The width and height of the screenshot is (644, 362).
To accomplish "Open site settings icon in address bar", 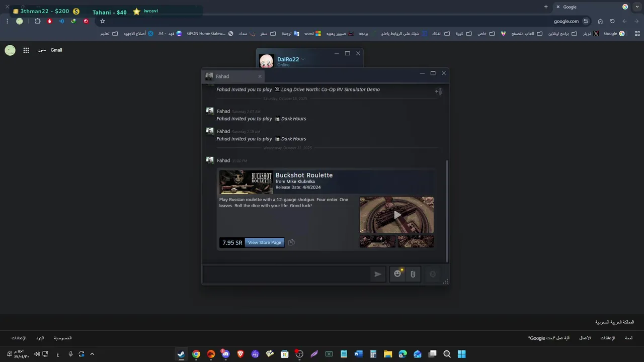I will coord(586,21).
